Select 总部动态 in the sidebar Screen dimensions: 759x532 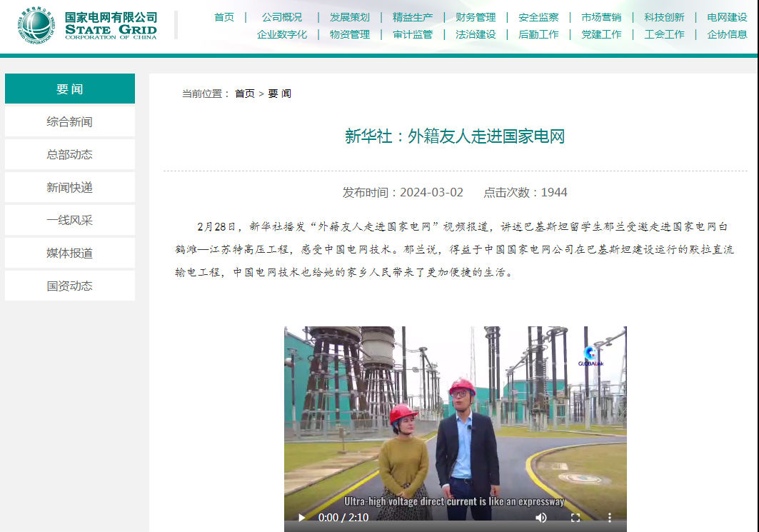pyautogui.click(x=70, y=154)
